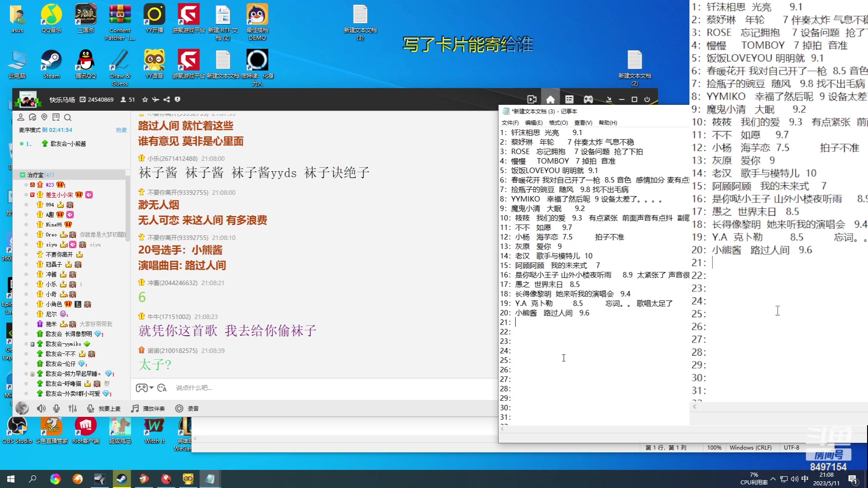Favorite the channel with the star icon
This screenshot has width=868, height=488.
tap(145, 99)
